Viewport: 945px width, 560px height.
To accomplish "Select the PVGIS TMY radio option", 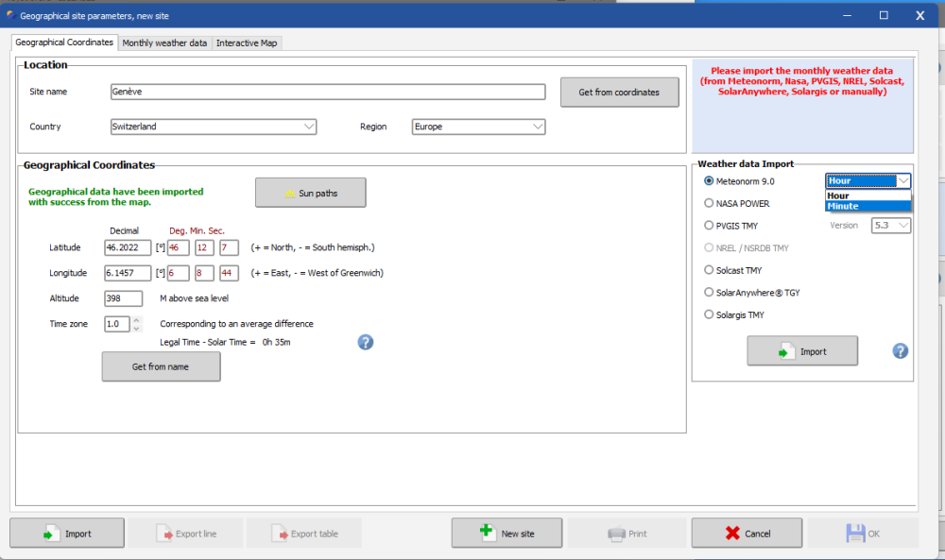I will pos(709,225).
